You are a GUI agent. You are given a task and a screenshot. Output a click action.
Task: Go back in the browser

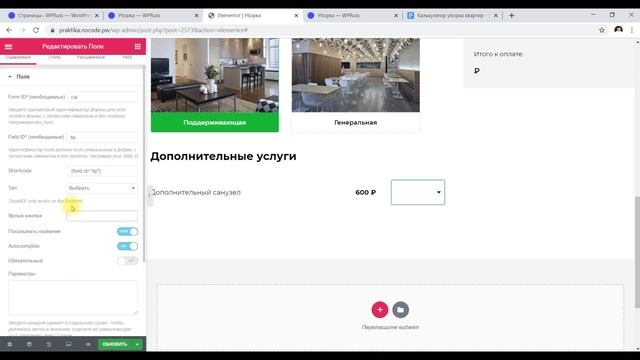point(9,30)
